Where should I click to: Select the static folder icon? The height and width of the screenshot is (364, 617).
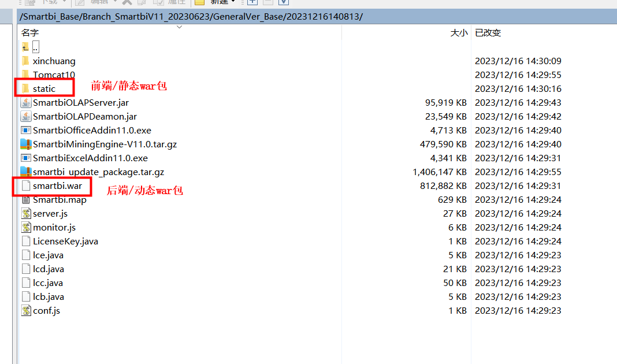25,88
